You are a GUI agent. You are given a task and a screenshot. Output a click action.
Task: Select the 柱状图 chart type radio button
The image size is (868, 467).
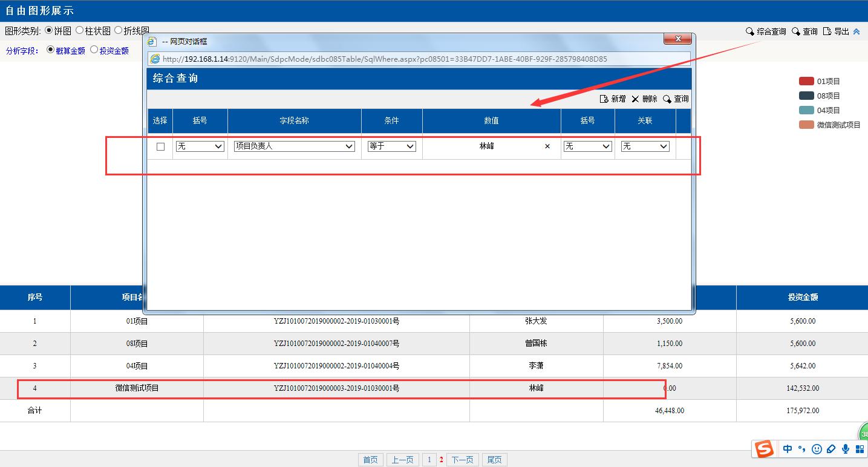tap(80, 30)
